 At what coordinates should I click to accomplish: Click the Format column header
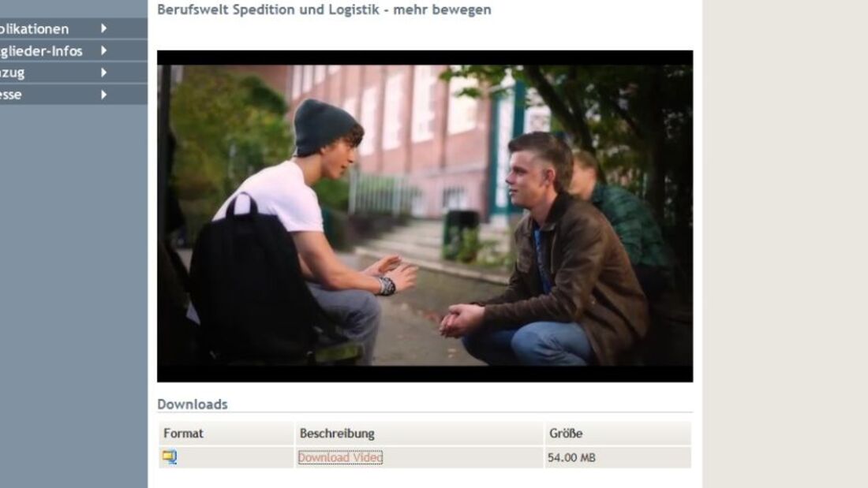click(x=183, y=434)
